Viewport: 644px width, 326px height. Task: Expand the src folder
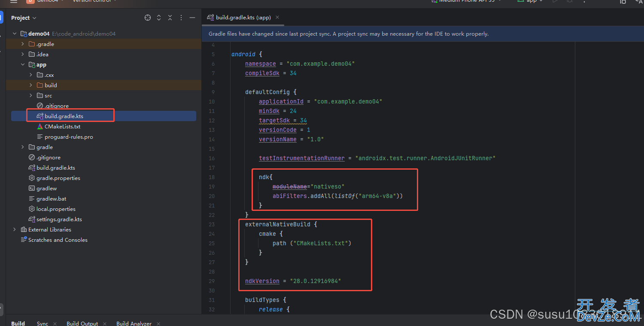[x=31, y=96]
